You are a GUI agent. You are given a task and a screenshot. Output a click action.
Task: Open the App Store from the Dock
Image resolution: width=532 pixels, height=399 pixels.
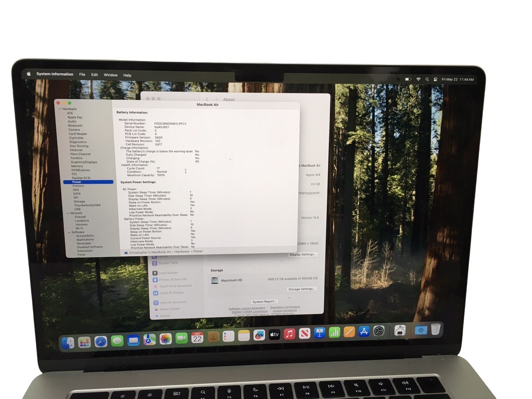pos(364,331)
